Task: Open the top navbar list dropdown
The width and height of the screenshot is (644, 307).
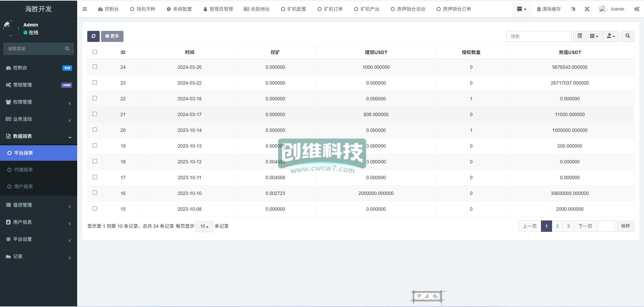Action: tap(522, 9)
